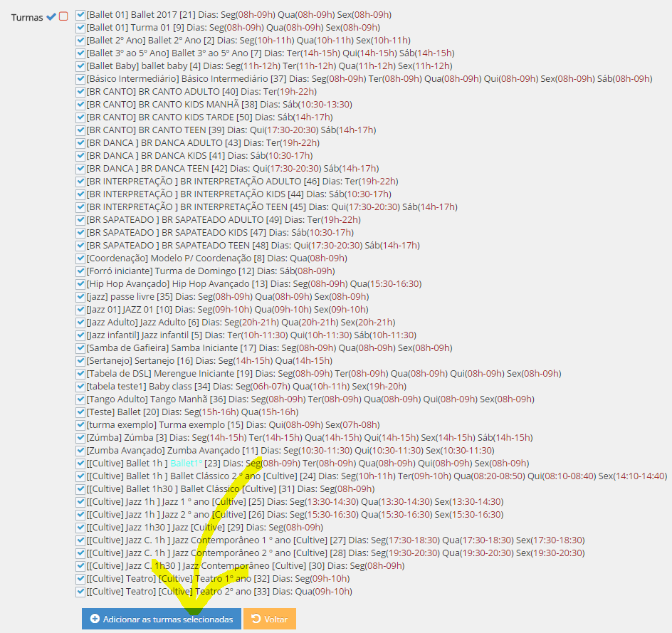Image resolution: width=672 pixels, height=633 pixels.
Task: Click the cyan Ballet1° label text
Action: pos(187,464)
